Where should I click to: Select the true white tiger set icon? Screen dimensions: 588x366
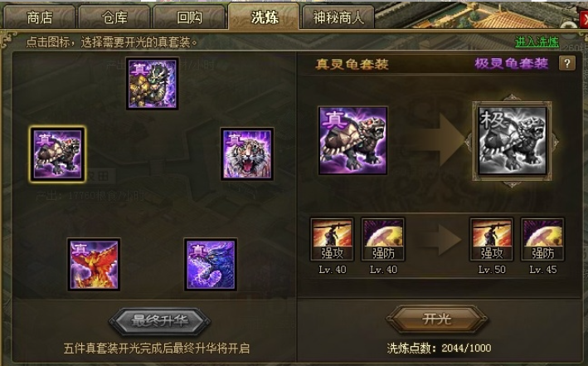pyautogui.click(x=247, y=154)
